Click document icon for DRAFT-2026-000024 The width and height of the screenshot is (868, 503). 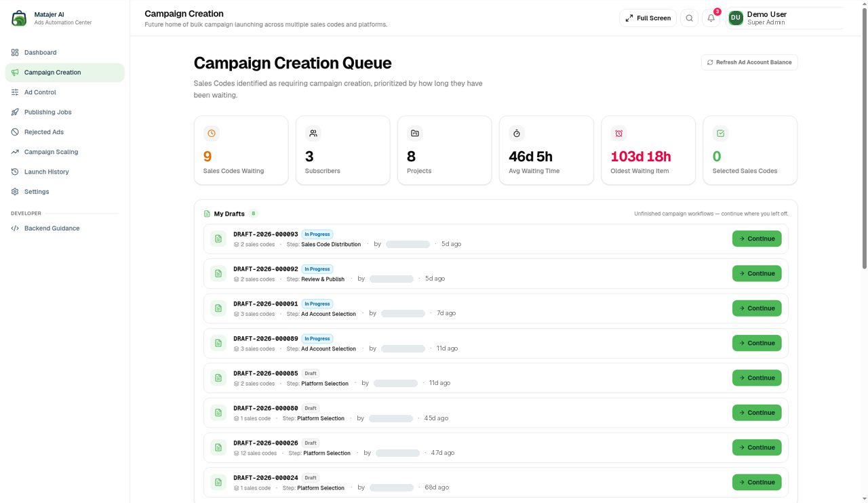click(218, 482)
